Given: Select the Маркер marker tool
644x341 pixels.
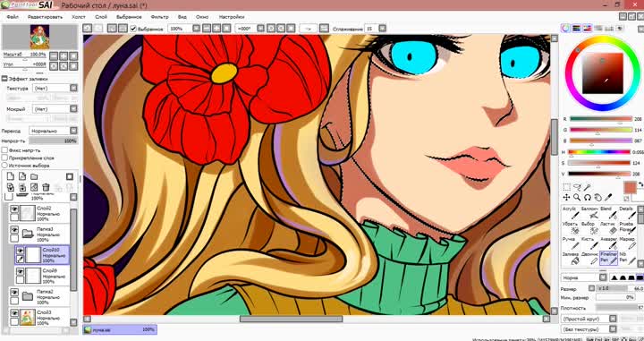Looking at the screenshot, I should 627,243.
